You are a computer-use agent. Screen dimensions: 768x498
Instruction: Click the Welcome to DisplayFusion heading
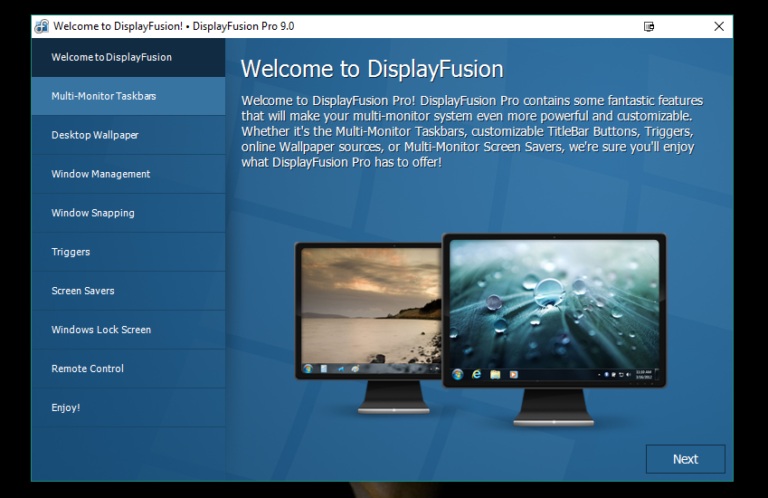372,69
